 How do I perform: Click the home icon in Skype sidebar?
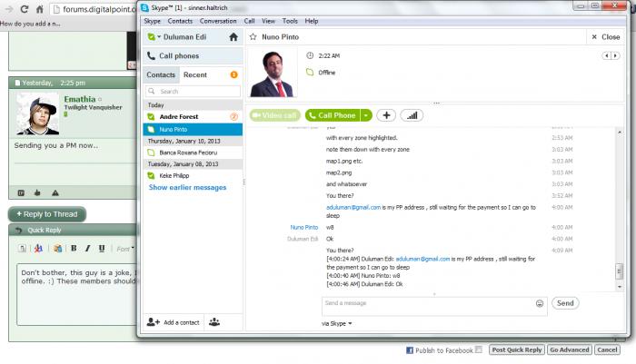click(x=234, y=37)
